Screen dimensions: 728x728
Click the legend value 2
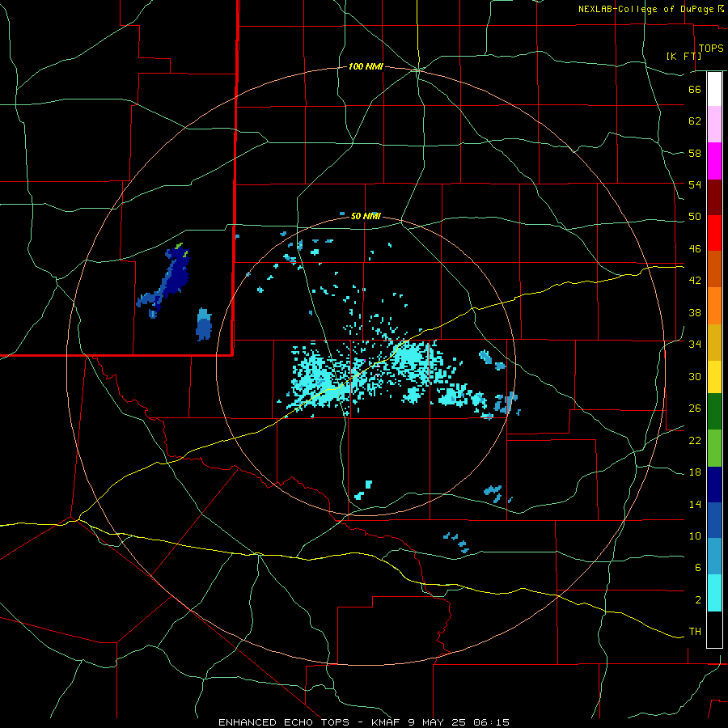[x=697, y=599]
